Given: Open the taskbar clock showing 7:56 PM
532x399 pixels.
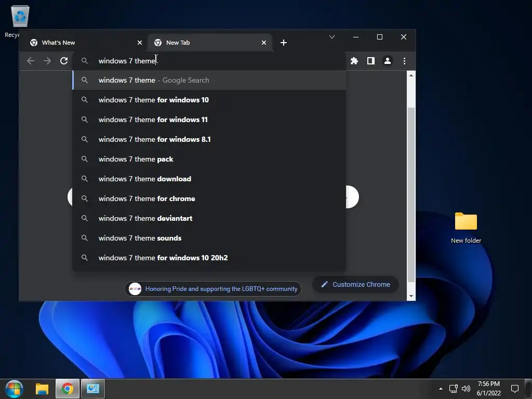Looking at the screenshot, I should click(489, 389).
